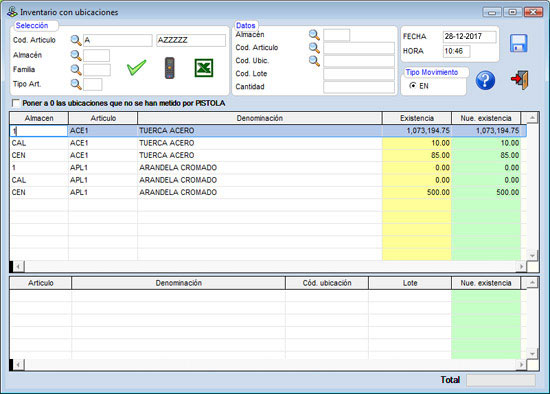Click Nue. existencia header in upper grid
The width and height of the screenshot is (550, 394).
point(486,118)
